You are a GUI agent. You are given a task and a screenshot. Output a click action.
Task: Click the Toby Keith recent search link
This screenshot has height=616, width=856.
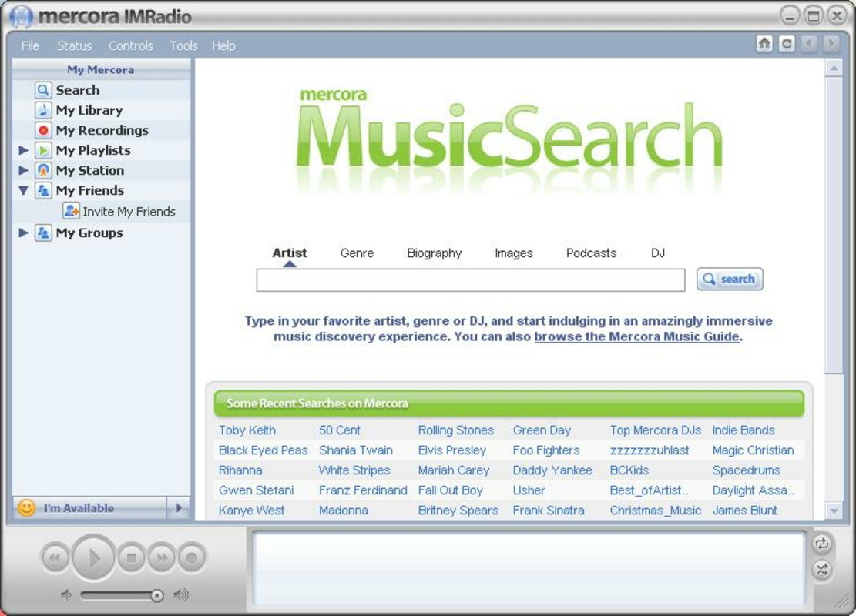(x=247, y=430)
